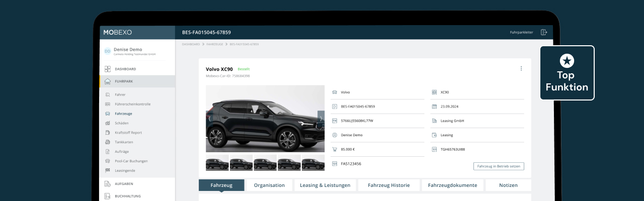Open the Fahrzeugdokumente tab
Image resolution: width=644 pixels, height=201 pixels.
pyautogui.click(x=453, y=185)
